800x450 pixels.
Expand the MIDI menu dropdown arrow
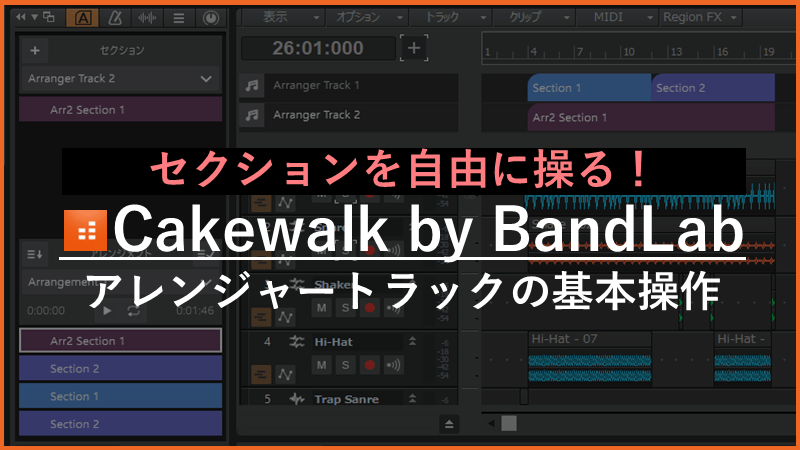pyautogui.click(x=649, y=18)
